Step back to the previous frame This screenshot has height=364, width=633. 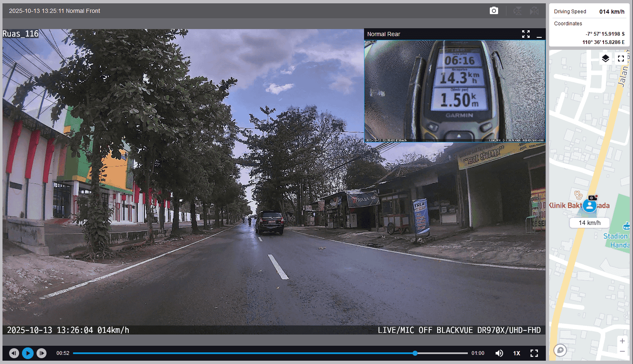[14, 353]
